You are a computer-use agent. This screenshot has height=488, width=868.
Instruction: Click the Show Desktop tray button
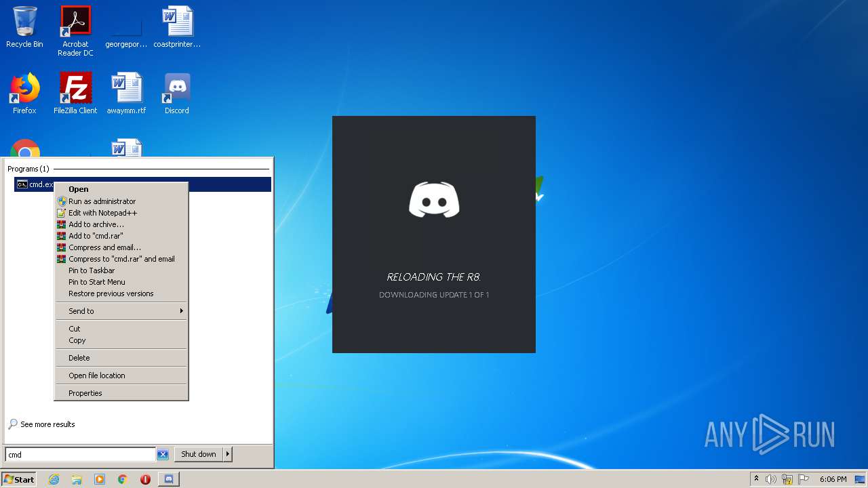[861, 479]
